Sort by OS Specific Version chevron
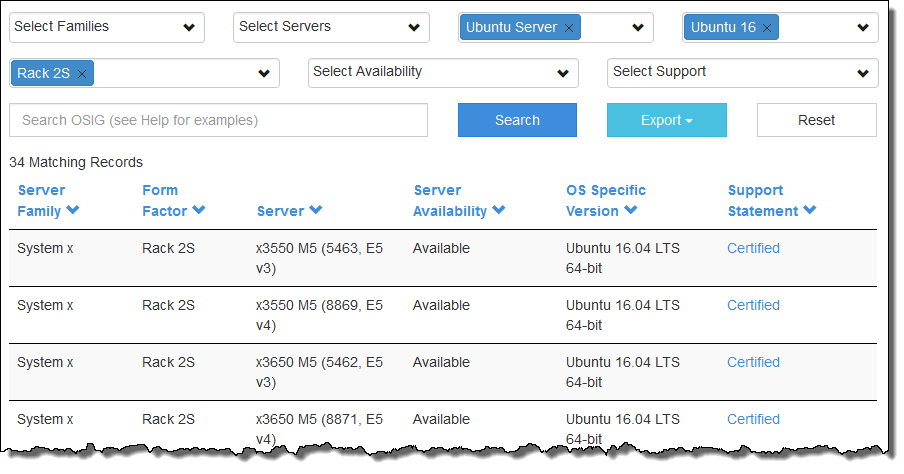 point(631,211)
